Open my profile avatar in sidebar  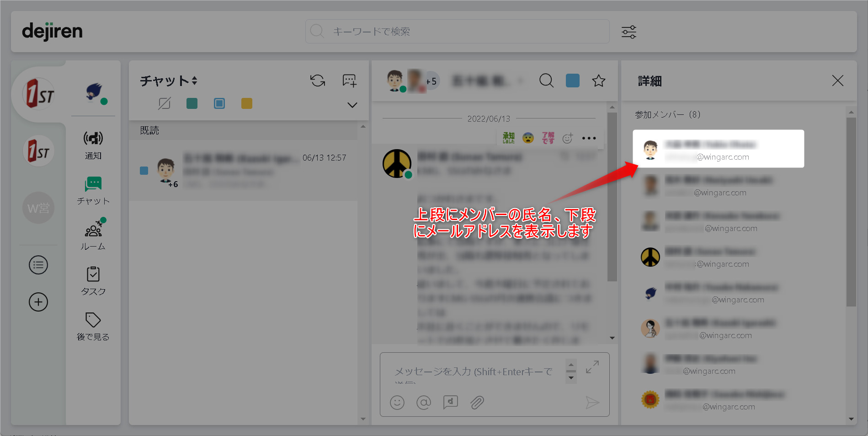pos(94,93)
